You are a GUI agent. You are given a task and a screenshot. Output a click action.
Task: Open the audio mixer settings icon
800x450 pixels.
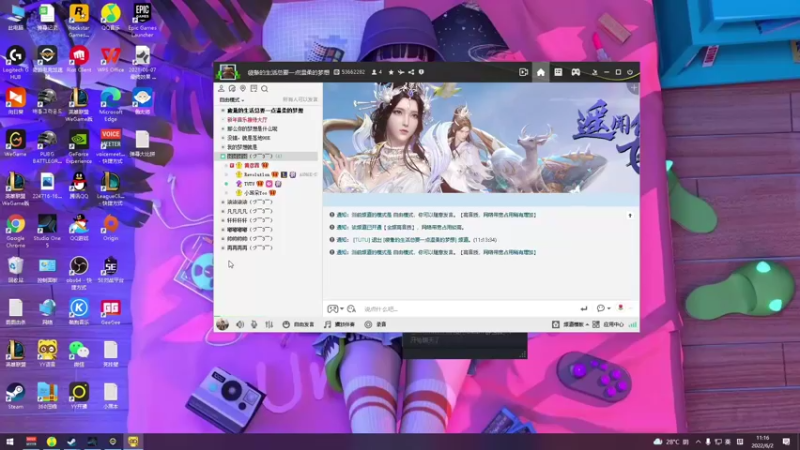tap(269, 324)
